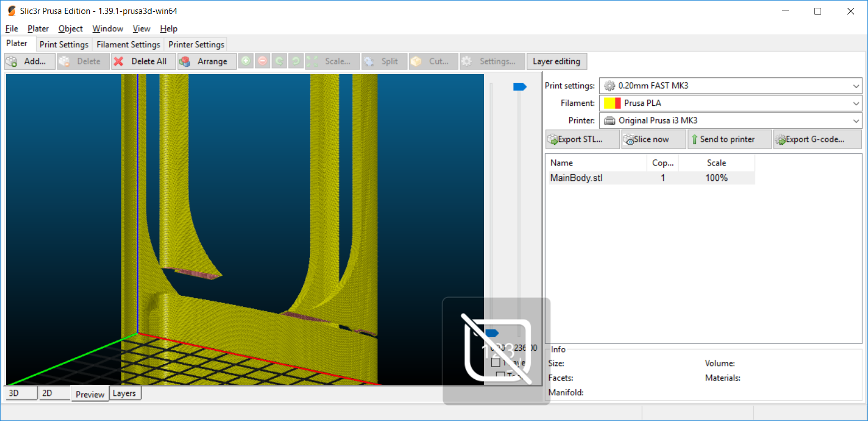Click the Manifold: label in Info
Screen dimensions: 868x421
566,393
